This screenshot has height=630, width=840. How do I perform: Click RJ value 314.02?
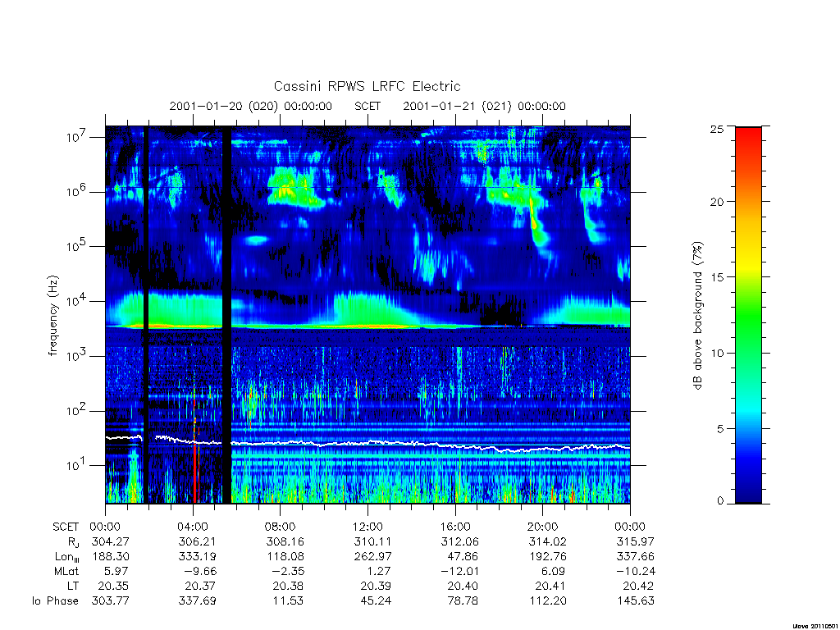(547, 541)
